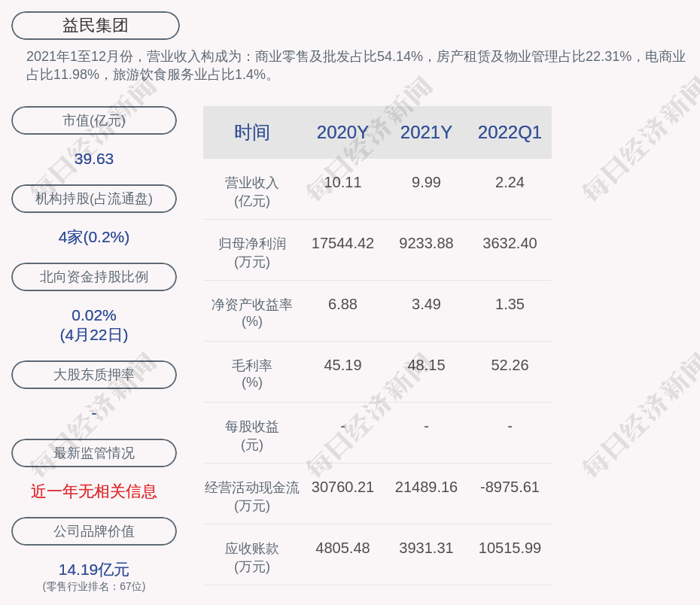Click the (零售行业排名：67位) ranking note

pos(94,586)
